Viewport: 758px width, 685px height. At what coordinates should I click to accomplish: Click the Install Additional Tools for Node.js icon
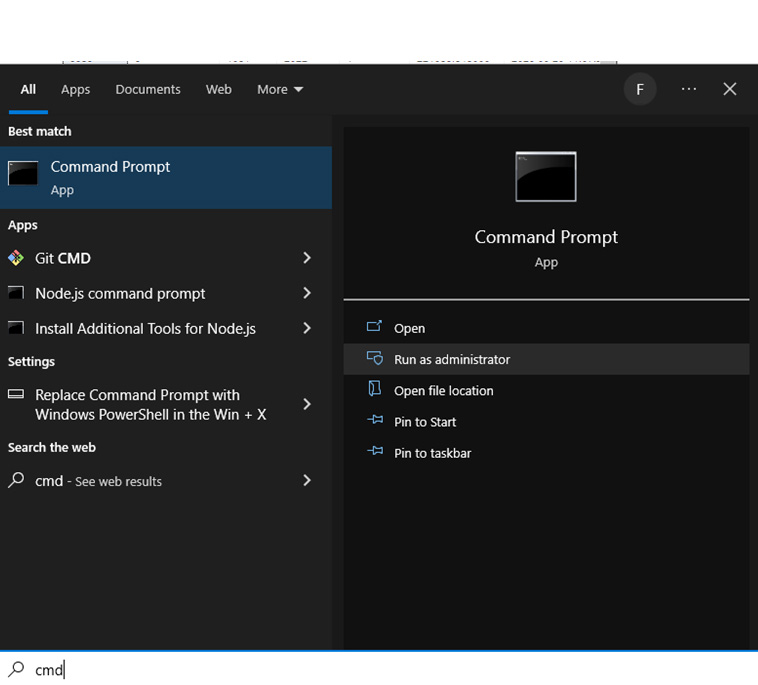15,328
